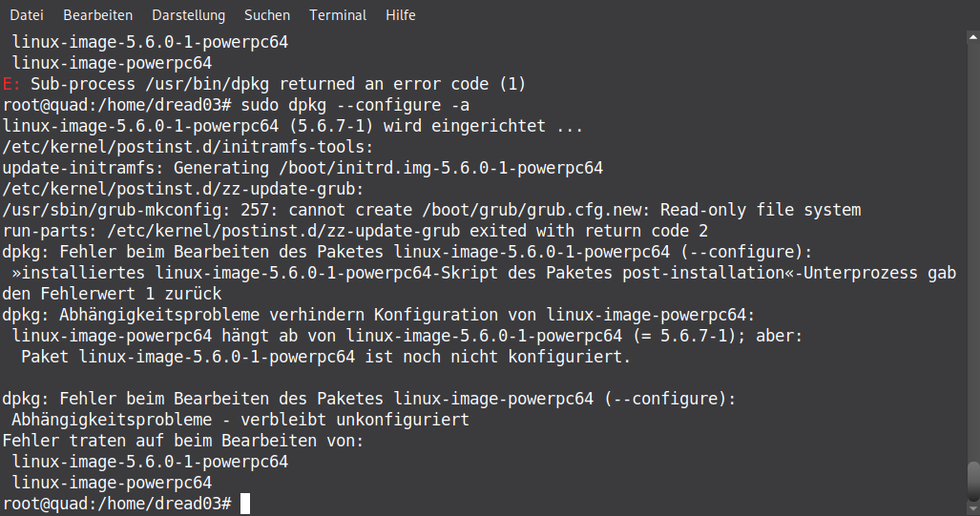980x516 pixels.
Task: Click the red "E:" error marker
Action: click(11, 84)
